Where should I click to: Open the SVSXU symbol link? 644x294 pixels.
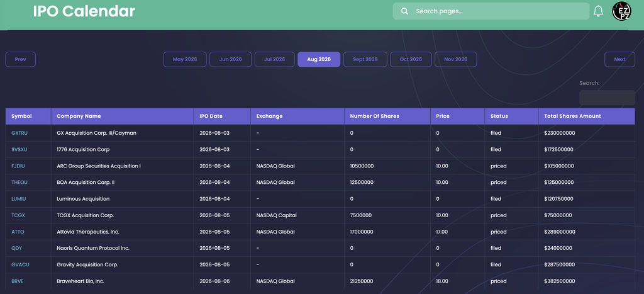click(x=19, y=150)
